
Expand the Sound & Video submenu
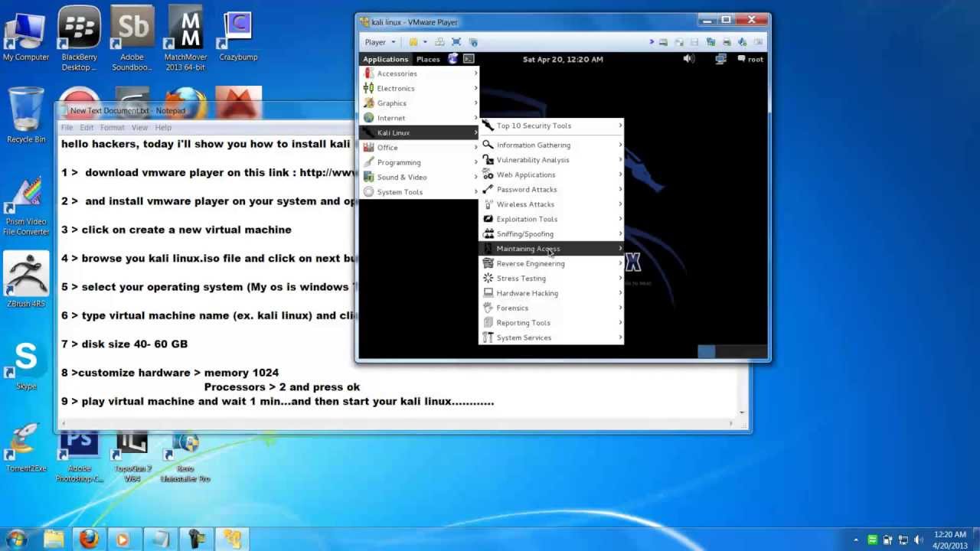click(420, 177)
